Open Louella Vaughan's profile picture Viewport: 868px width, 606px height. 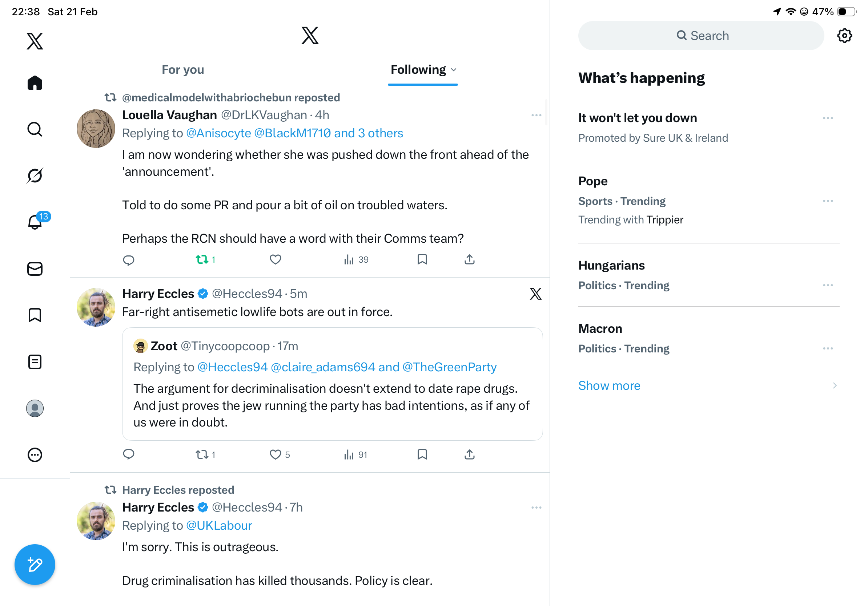point(96,129)
